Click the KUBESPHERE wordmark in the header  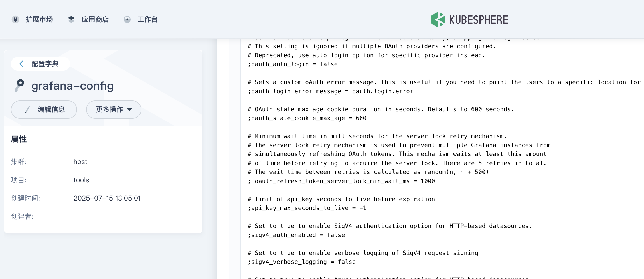coord(479,19)
